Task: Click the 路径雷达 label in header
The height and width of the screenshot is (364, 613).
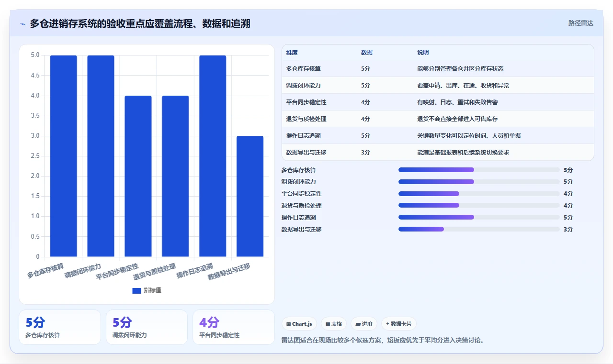Action: pos(580,23)
